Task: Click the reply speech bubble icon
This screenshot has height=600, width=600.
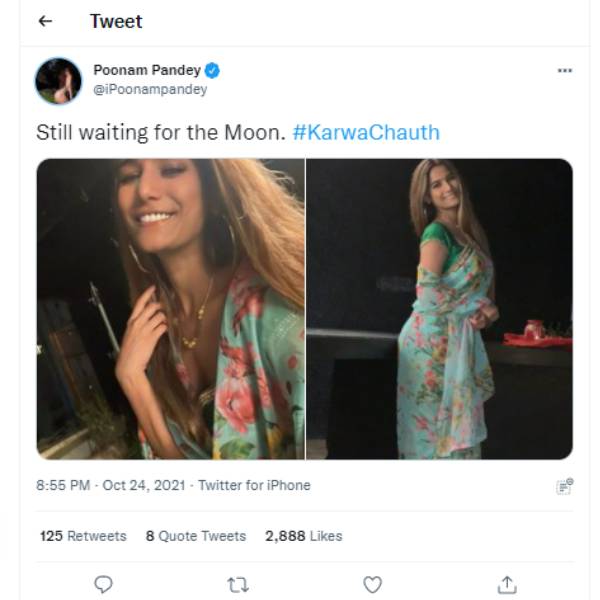Action: click(103, 584)
